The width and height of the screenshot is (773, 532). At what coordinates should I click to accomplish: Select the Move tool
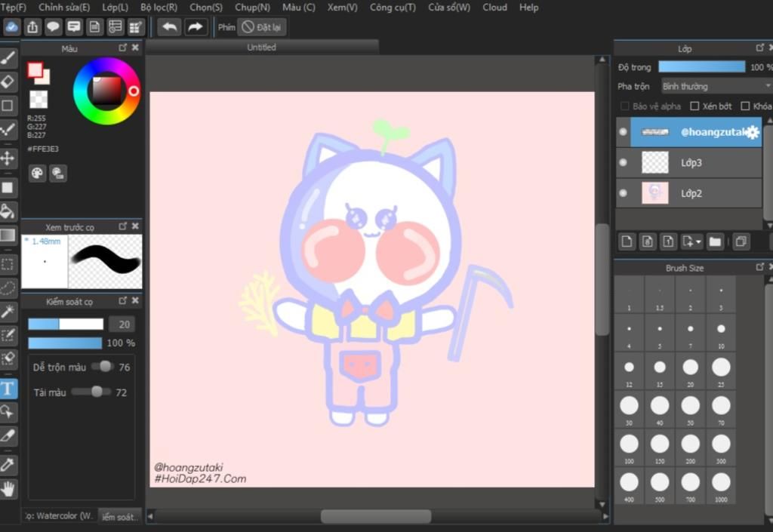(8, 158)
